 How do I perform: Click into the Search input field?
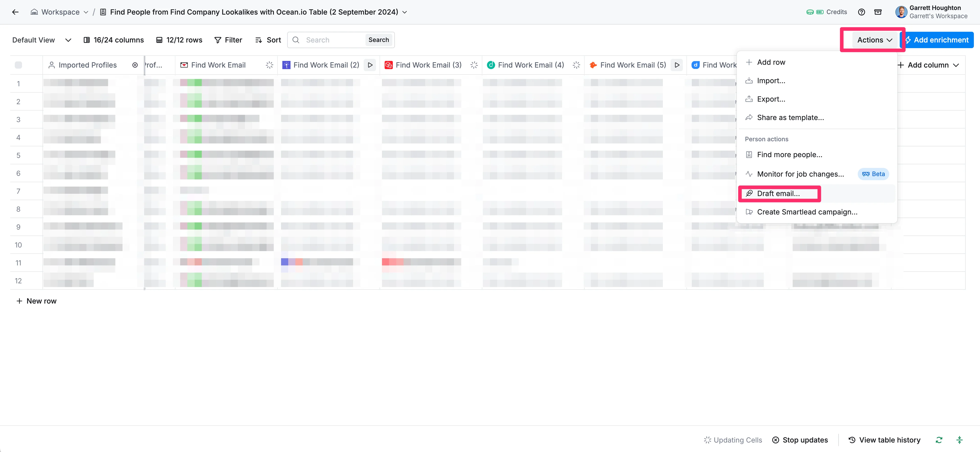(333, 40)
